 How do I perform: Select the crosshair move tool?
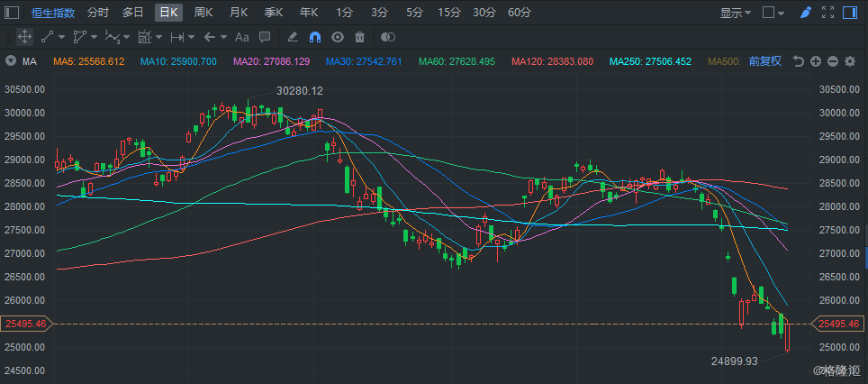(24, 37)
